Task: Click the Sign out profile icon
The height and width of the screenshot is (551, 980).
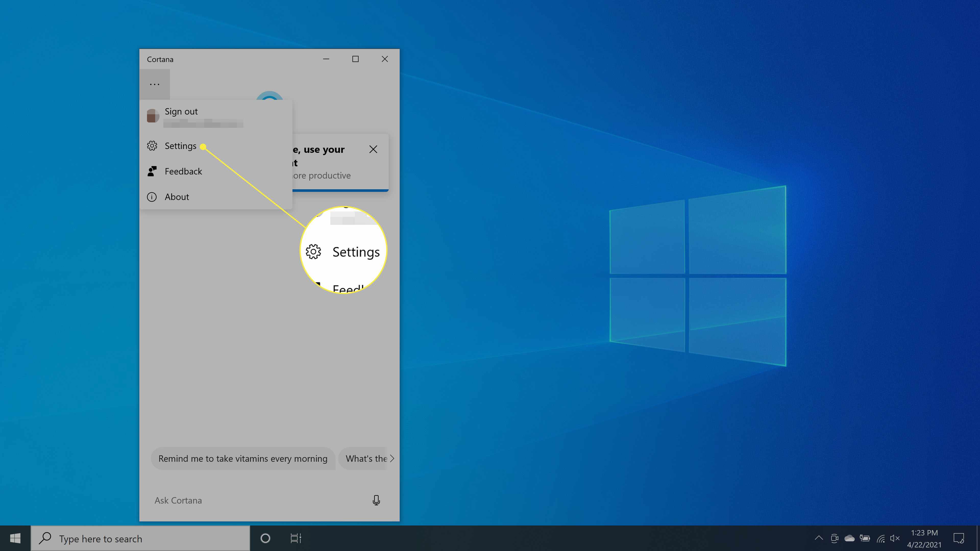Action: 152,116
